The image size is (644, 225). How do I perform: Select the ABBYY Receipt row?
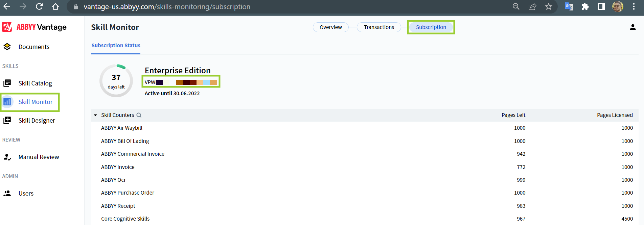[365, 206]
